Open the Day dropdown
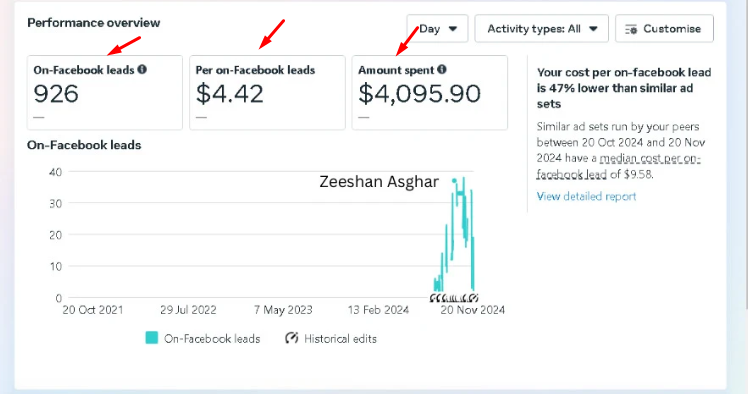Image resolution: width=748 pixels, height=394 pixels. (437, 29)
